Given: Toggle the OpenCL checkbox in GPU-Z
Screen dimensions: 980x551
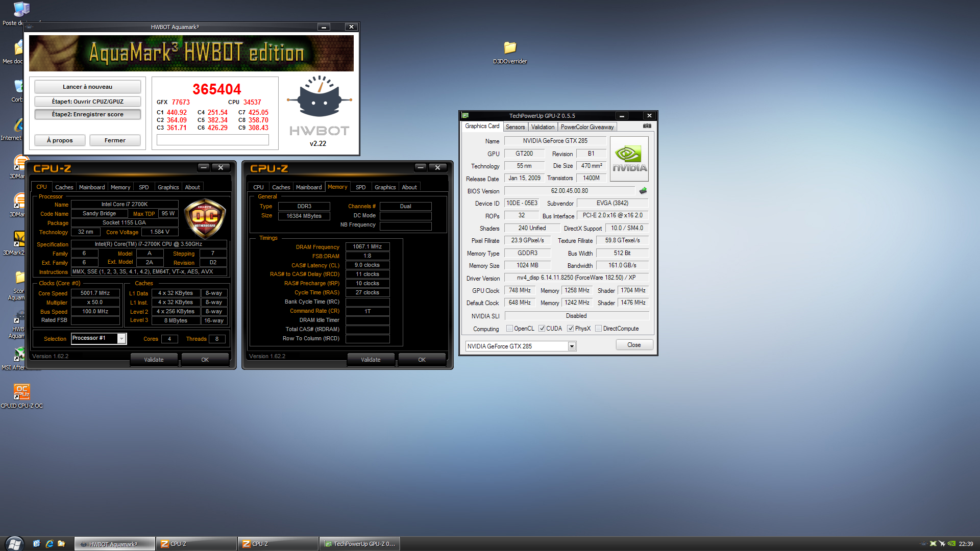Looking at the screenshot, I should (x=509, y=329).
